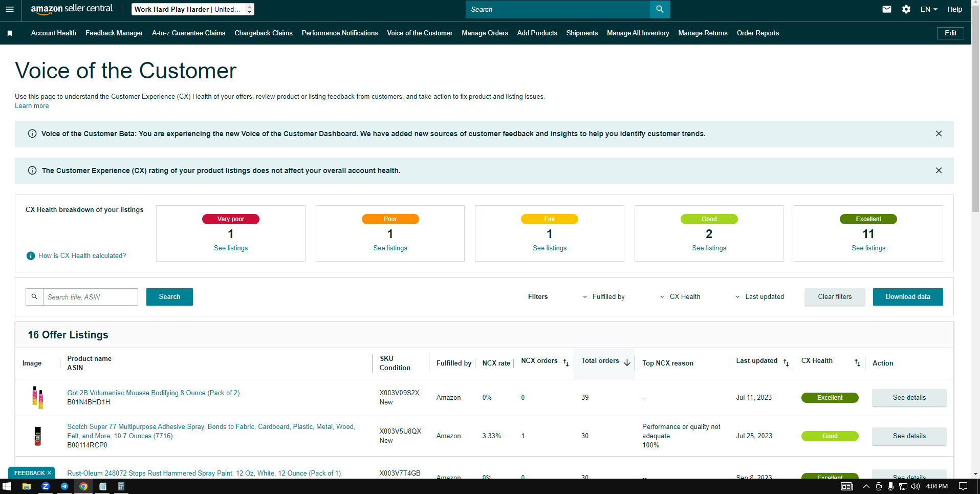The width and height of the screenshot is (980, 494).
Task: Expand the CX Health filter
Action: tap(680, 297)
